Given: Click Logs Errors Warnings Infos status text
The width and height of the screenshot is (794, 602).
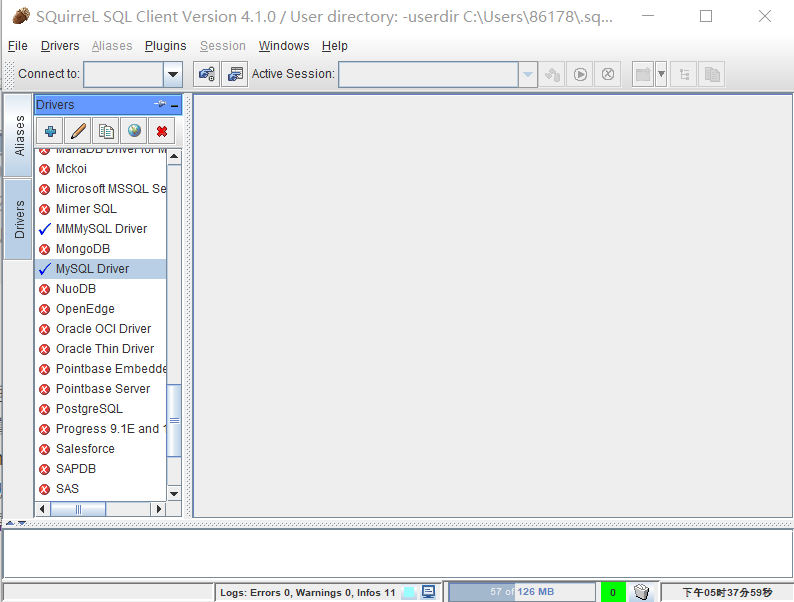Looking at the screenshot, I should 307,592.
